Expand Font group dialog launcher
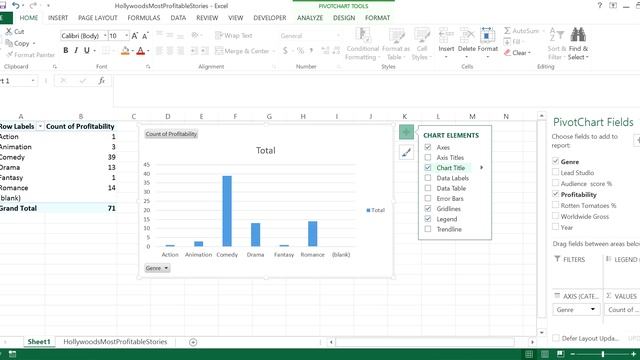This screenshot has width=640, height=360. point(148,67)
